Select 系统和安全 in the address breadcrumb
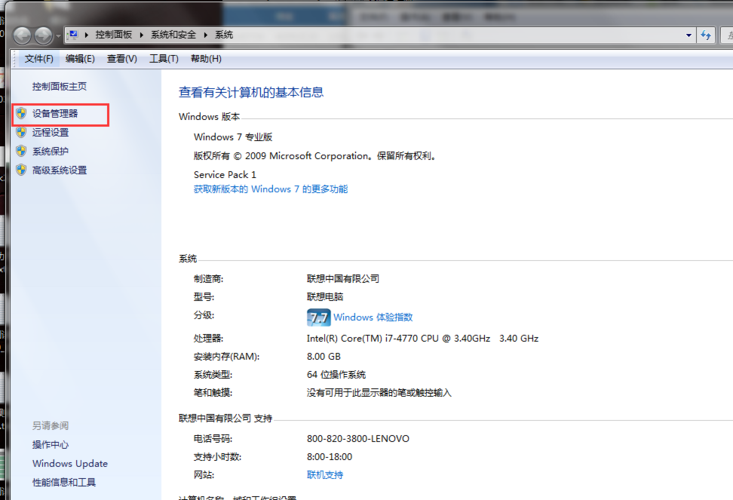 point(173,35)
